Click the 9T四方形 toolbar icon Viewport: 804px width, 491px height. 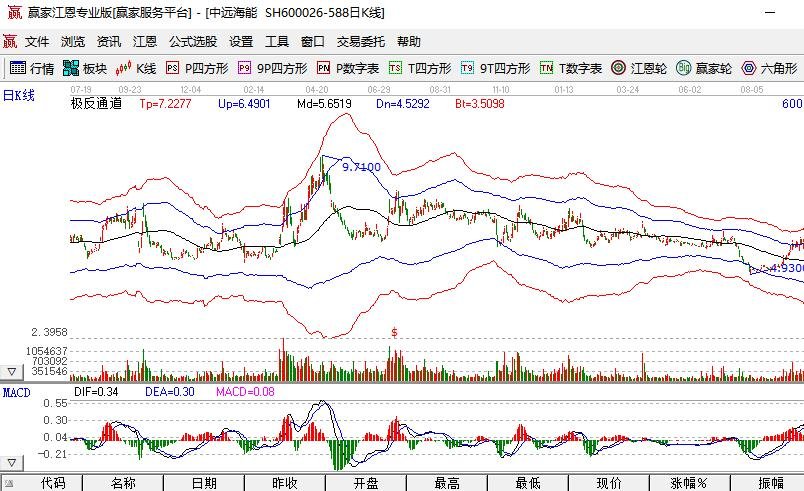coord(495,69)
